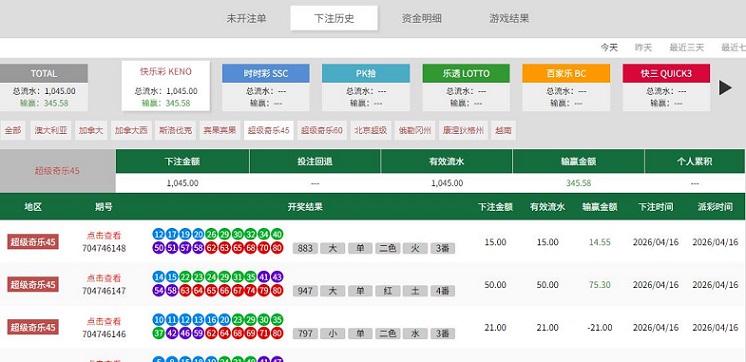
Task: Open the 未开注单 tab
Action: point(246,19)
